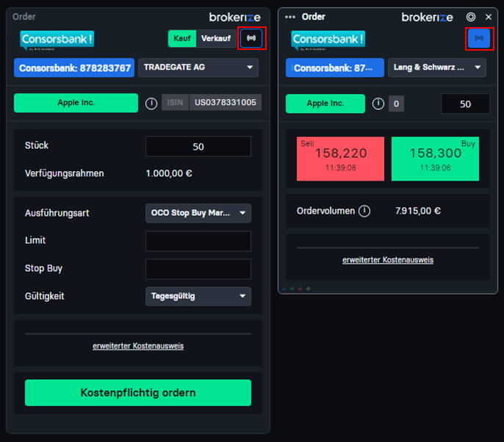Open TRADEGATE AG exchange dropdown
Screen dimensions: 504x442
(198, 68)
